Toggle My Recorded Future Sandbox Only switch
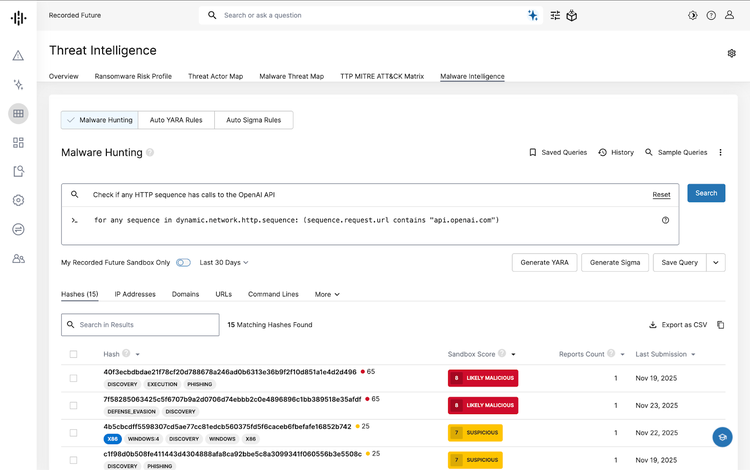This screenshot has width=750, height=470. tap(183, 263)
